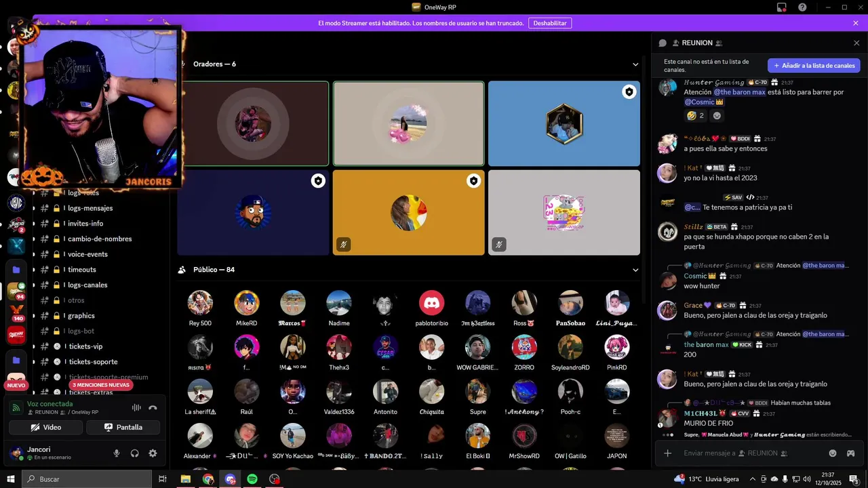Open the otros channel

pos(76,300)
